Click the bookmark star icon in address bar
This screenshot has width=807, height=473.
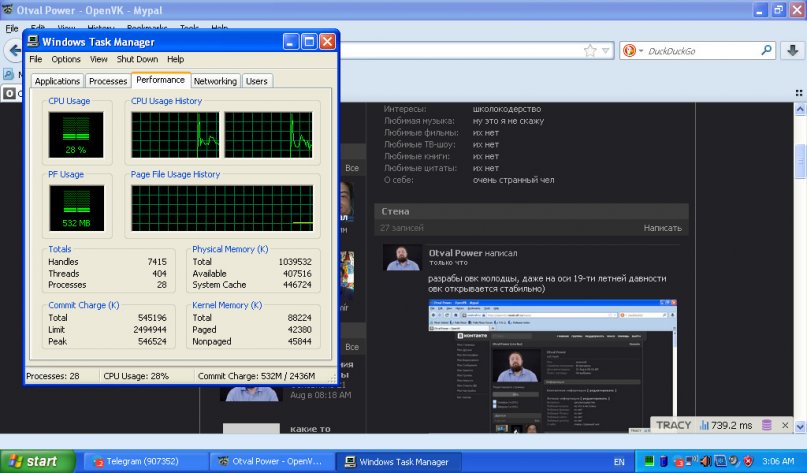pyautogui.click(x=590, y=50)
